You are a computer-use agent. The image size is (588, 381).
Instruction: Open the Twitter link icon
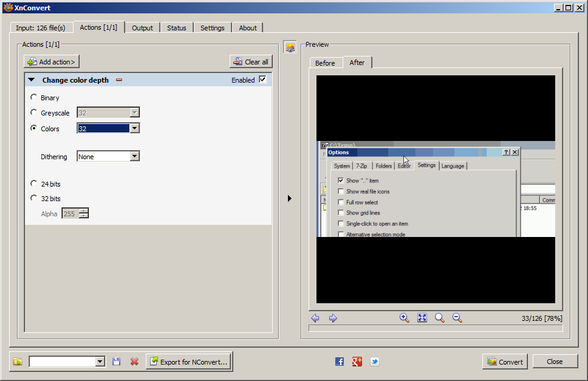tap(375, 362)
